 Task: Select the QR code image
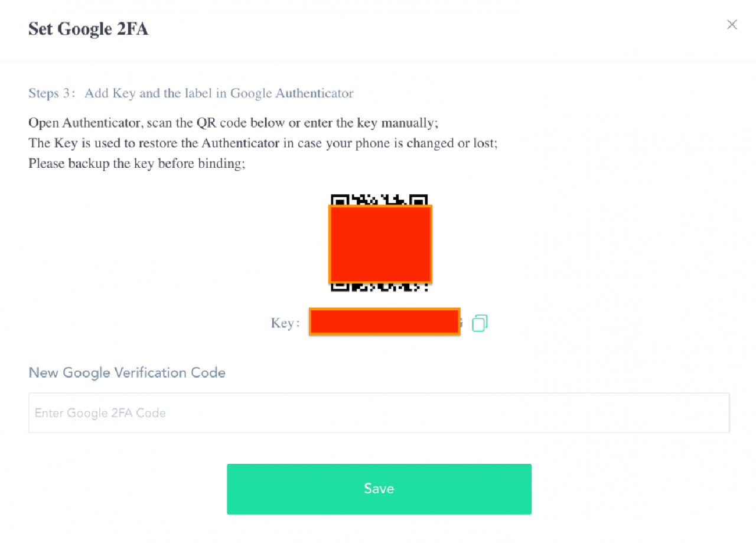(x=379, y=243)
